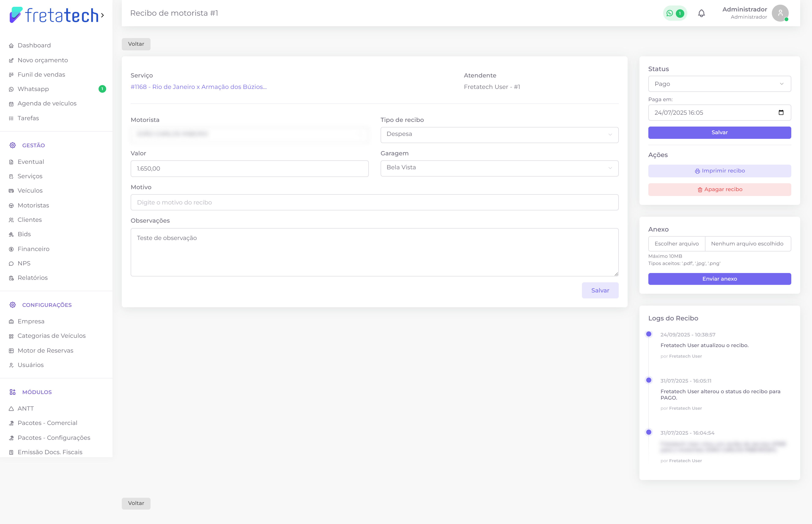Viewport: 812px width, 524px height.
Task: Open service link #1168 Rio de Janeiro
Action: [x=199, y=87]
